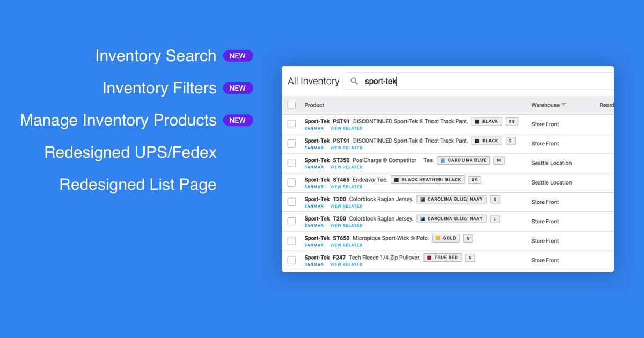The image size is (644, 338).
Task: Check the F247 Tech Fleece row checkbox
Action: coord(291,260)
